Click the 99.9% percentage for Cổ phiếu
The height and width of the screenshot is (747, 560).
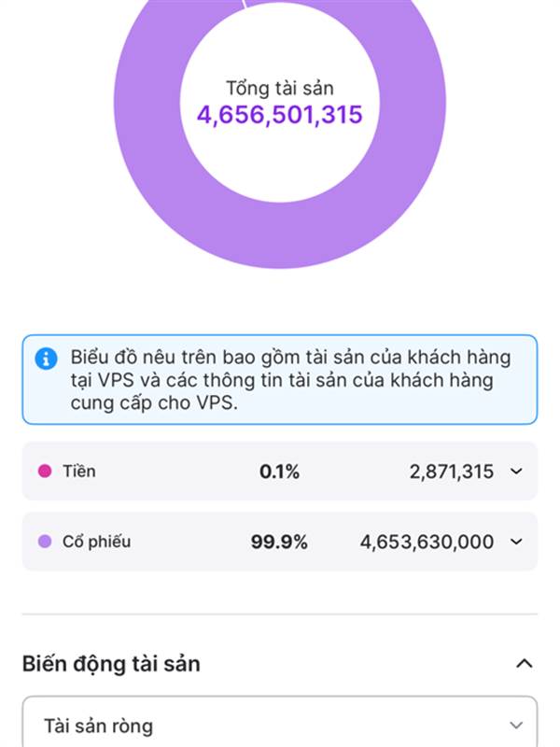[x=279, y=542]
